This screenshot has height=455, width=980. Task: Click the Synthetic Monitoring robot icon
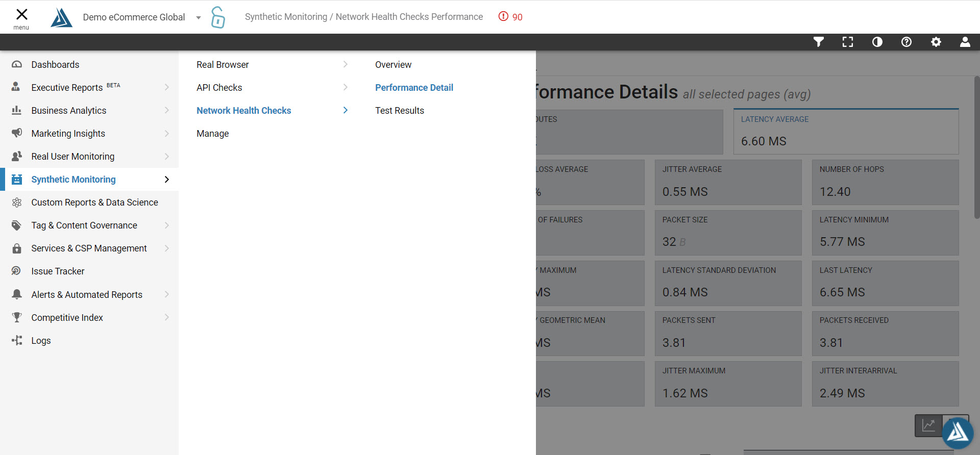point(17,179)
